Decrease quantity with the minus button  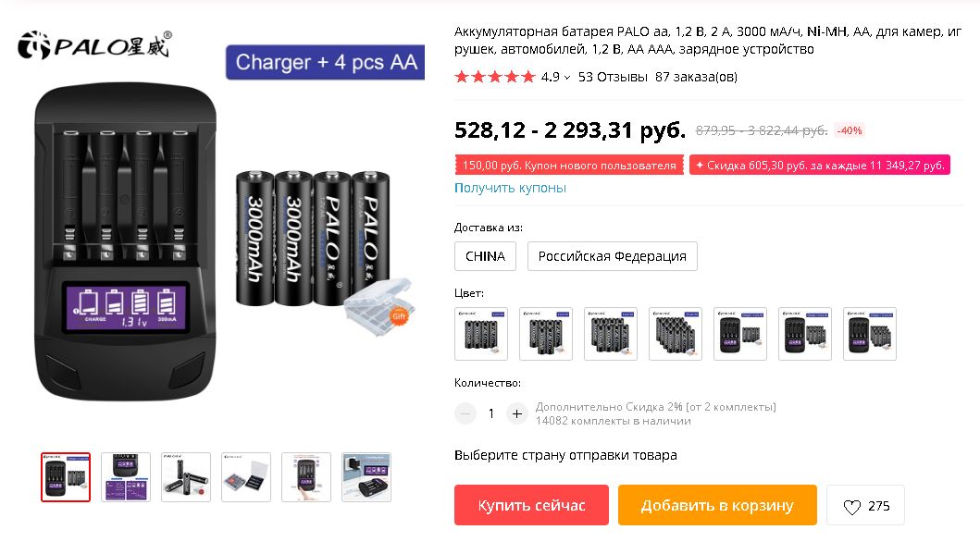click(x=465, y=413)
